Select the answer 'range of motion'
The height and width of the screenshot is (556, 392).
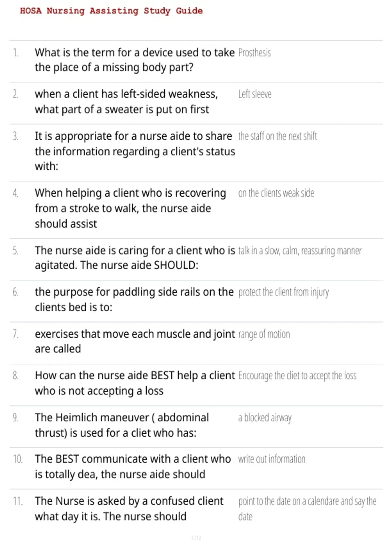[264, 334]
